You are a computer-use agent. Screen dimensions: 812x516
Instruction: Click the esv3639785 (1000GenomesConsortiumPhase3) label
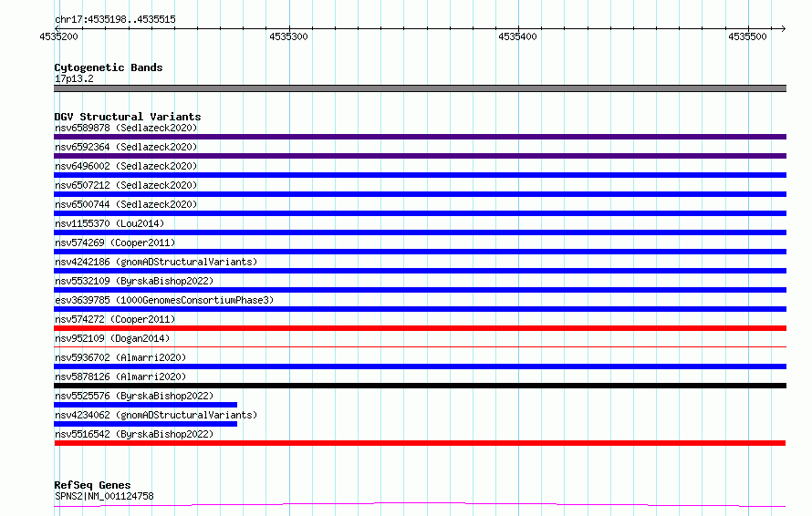164,300
